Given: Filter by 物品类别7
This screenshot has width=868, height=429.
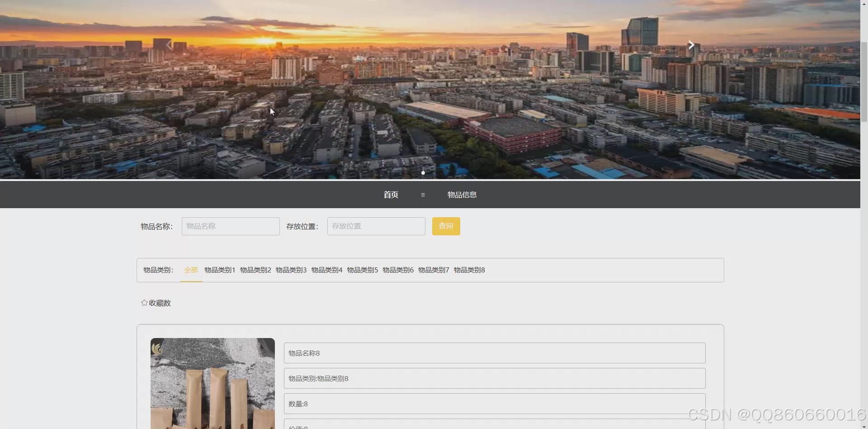Looking at the screenshot, I should point(434,270).
